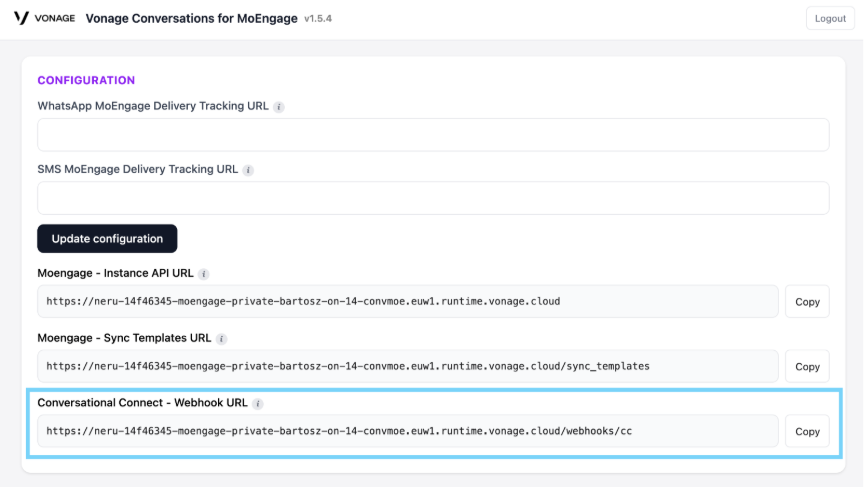
Task: Click the Update configuration button
Action: coord(107,239)
